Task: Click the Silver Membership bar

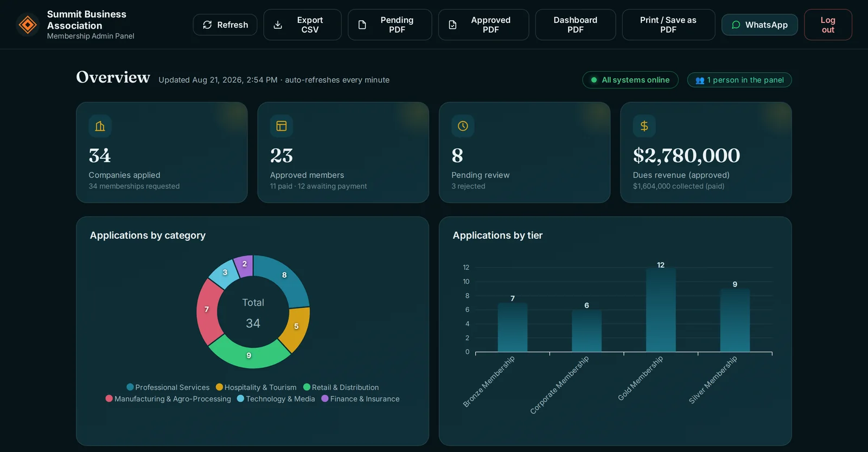Action: tap(735, 321)
